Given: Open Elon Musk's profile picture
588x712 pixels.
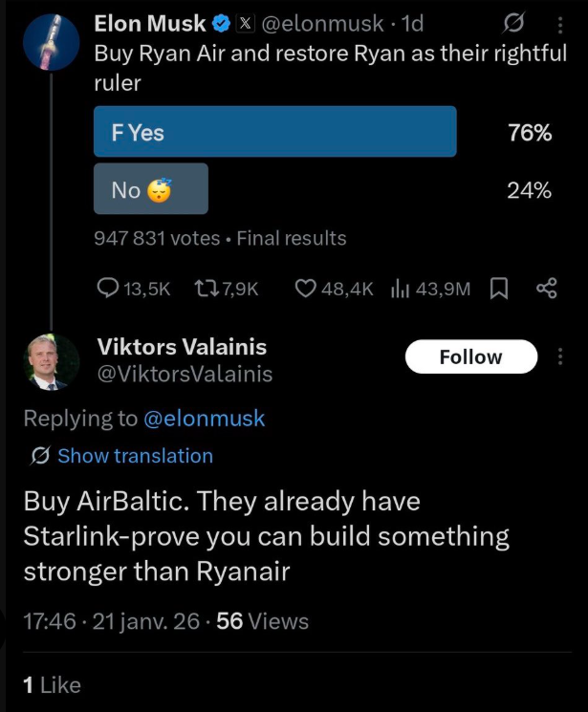Looking at the screenshot, I should click(x=53, y=43).
